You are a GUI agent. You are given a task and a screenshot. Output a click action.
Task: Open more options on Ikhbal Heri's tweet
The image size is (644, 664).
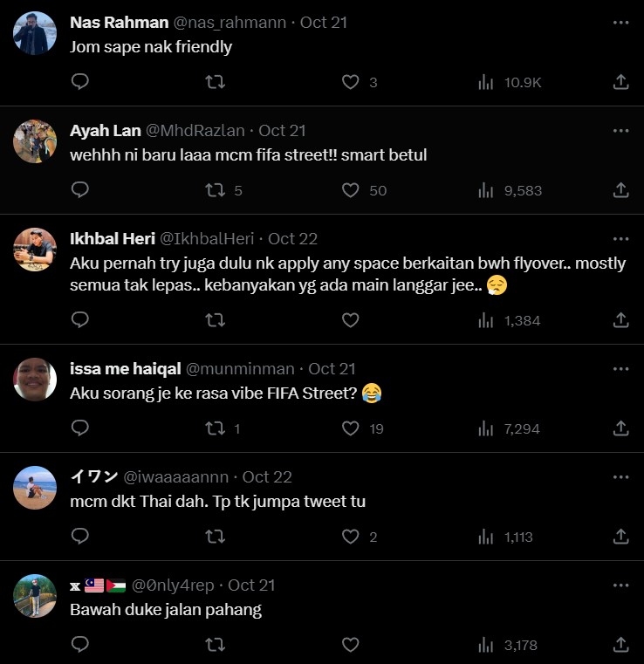click(620, 238)
